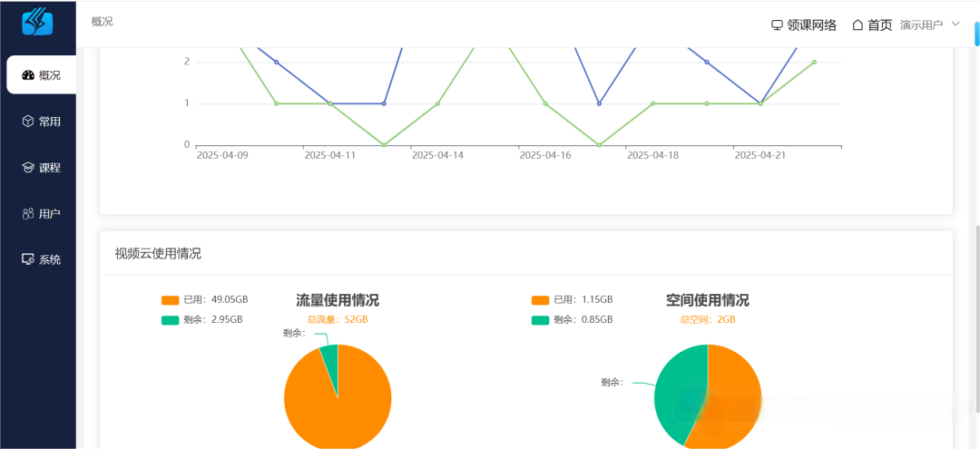Open the 系统 sidebar menu
Screen dimensions: 980x449
(x=41, y=259)
